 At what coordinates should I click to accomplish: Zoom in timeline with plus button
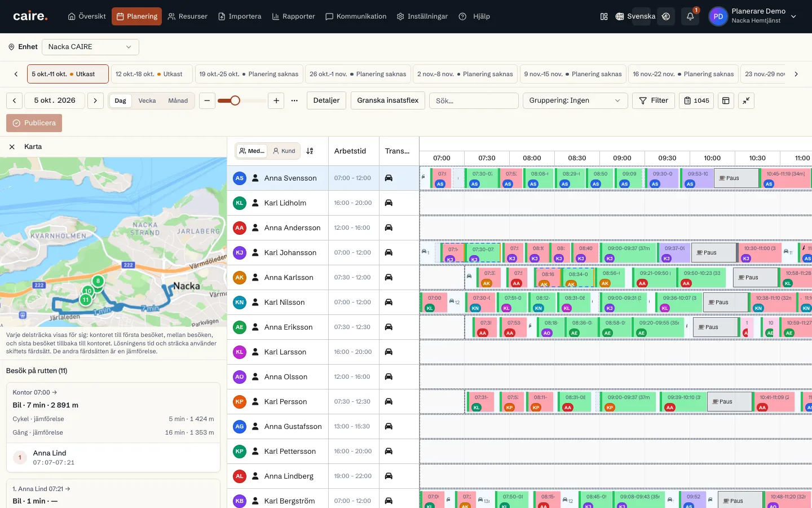coord(276,100)
